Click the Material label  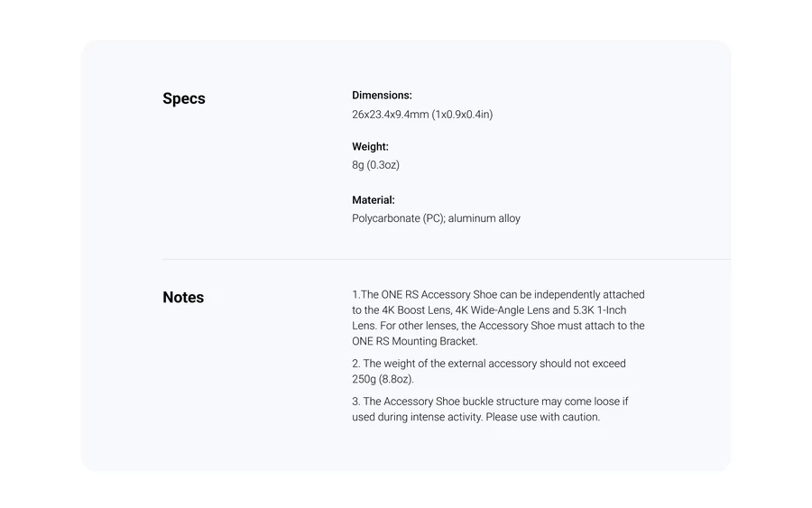[373, 200]
